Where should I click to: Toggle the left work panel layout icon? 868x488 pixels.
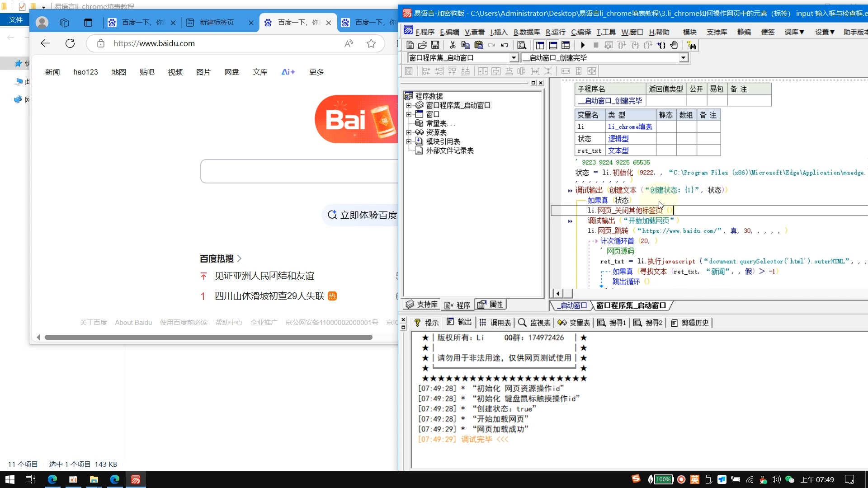540,45
